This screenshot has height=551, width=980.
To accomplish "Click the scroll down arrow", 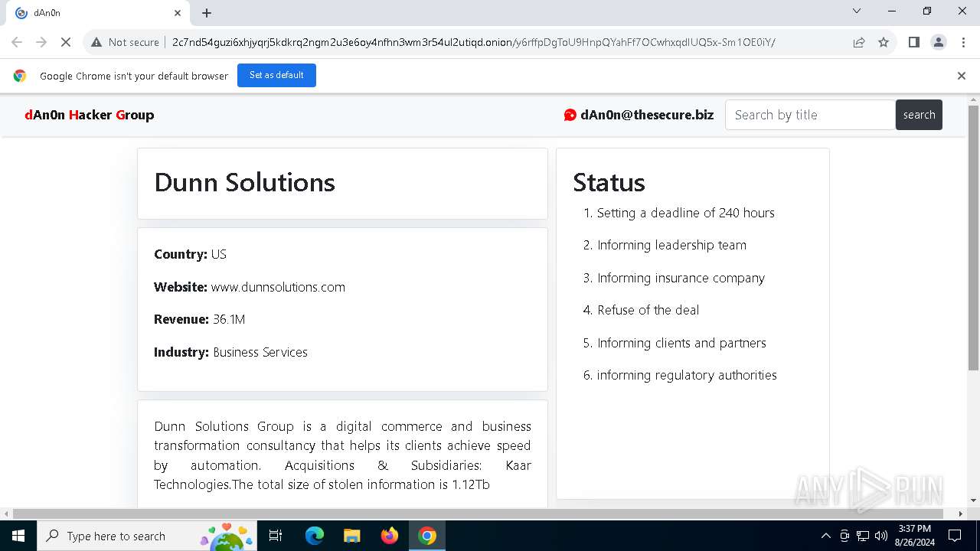I will point(973,500).
